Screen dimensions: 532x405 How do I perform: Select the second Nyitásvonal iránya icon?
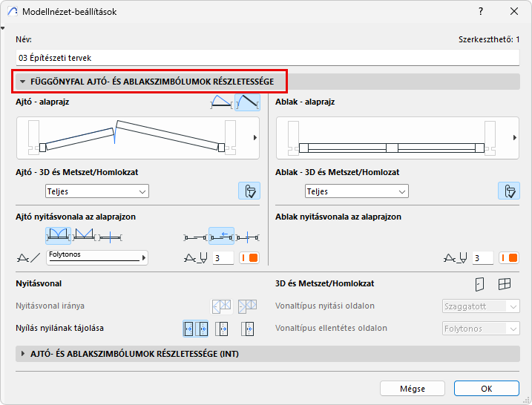[247, 306]
